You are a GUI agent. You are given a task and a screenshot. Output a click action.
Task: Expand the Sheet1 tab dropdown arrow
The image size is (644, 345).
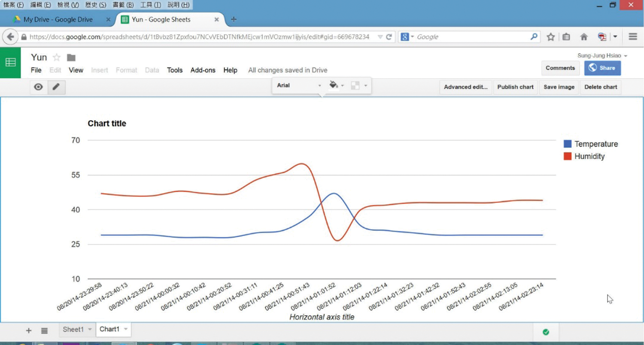click(90, 330)
